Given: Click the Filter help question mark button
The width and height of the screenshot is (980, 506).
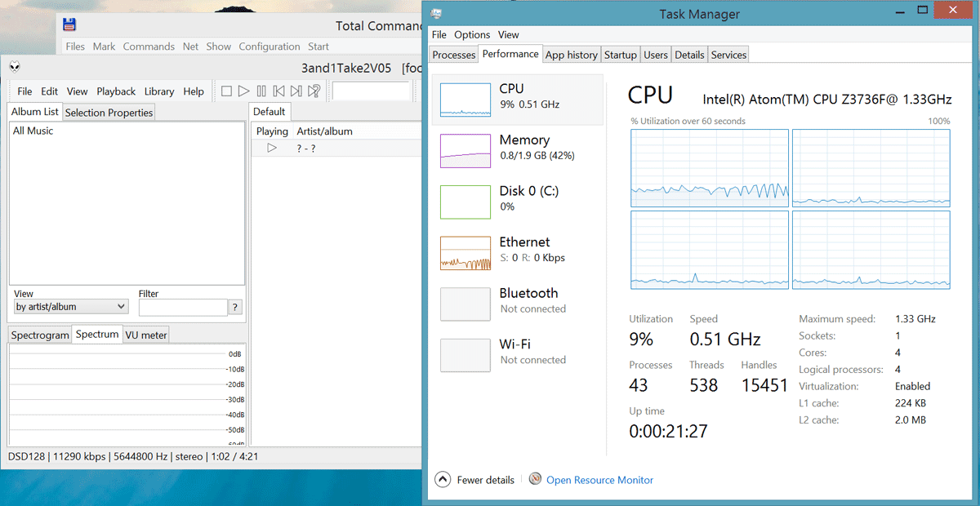Looking at the screenshot, I should 236,308.
